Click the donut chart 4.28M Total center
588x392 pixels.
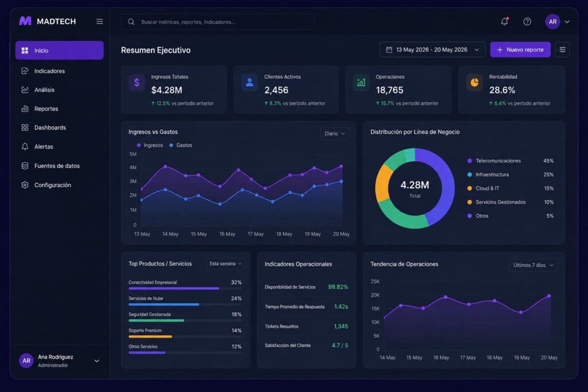[415, 188]
